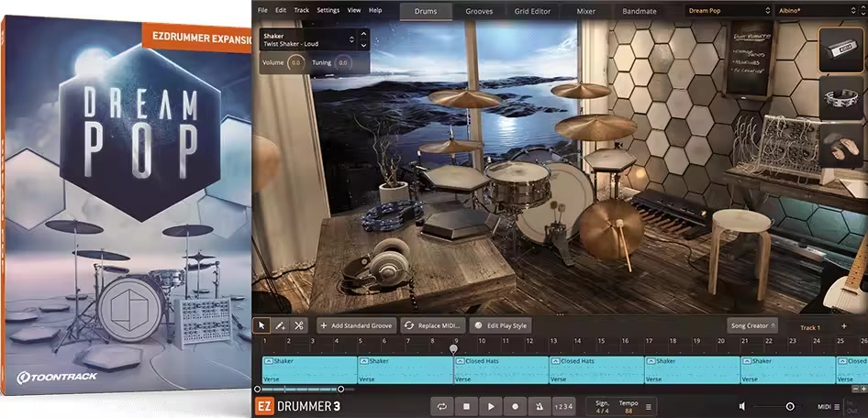Open the Settings menu
Image resolution: width=868 pixels, height=418 pixels.
click(328, 10)
